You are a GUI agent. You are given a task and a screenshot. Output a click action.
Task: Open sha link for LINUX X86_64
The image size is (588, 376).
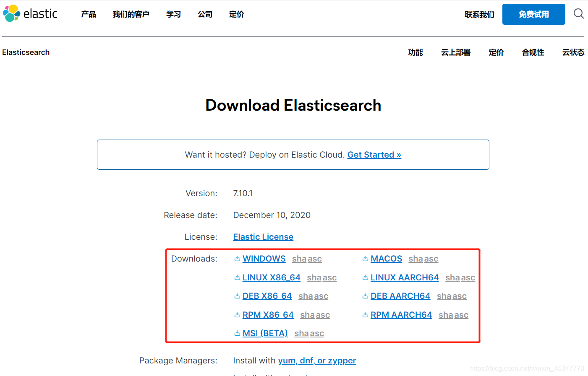pyautogui.click(x=314, y=278)
